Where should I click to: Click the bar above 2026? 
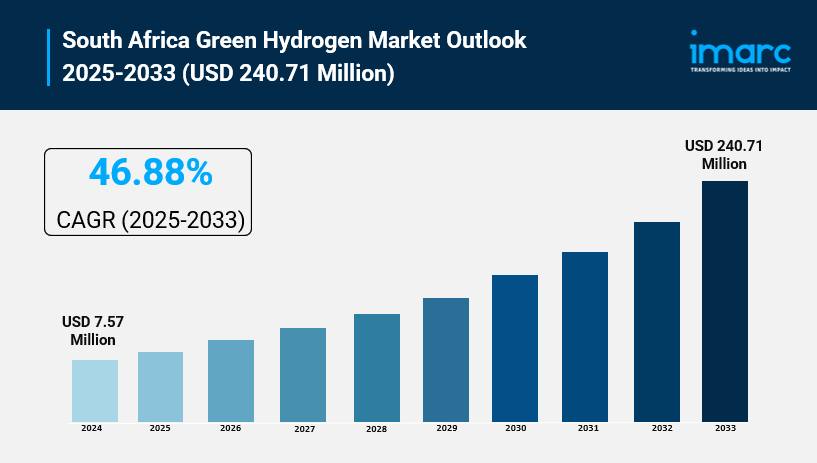(231, 380)
